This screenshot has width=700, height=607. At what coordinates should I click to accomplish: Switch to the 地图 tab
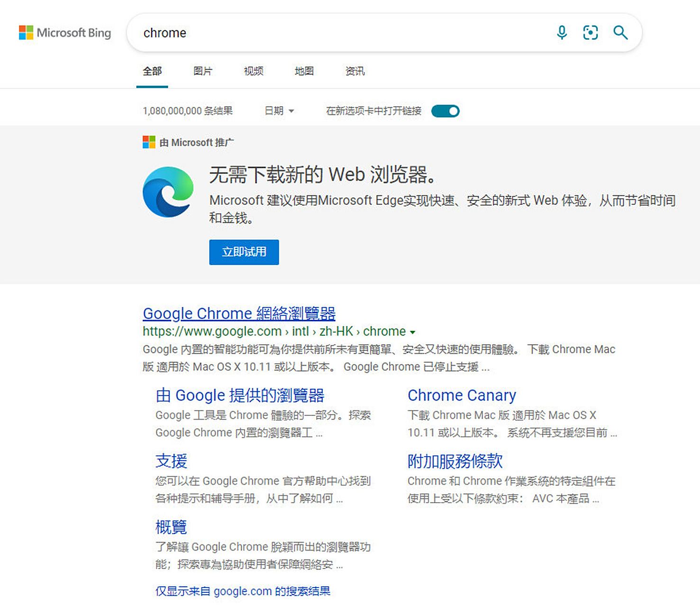click(x=304, y=71)
